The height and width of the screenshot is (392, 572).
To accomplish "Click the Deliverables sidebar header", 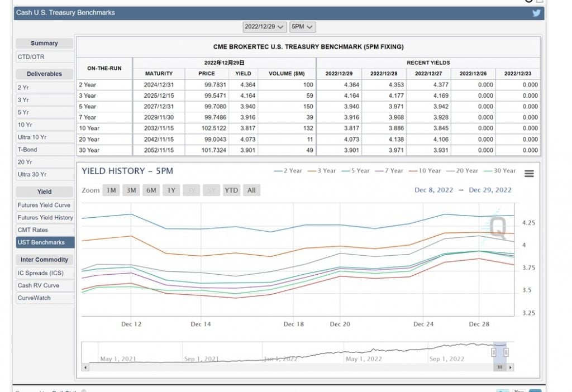I will pyautogui.click(x=45, y=74).
